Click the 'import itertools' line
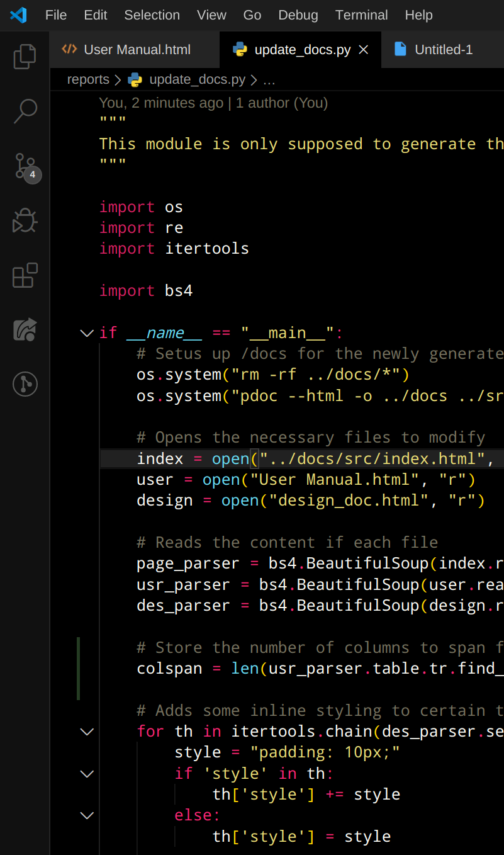 174,249
